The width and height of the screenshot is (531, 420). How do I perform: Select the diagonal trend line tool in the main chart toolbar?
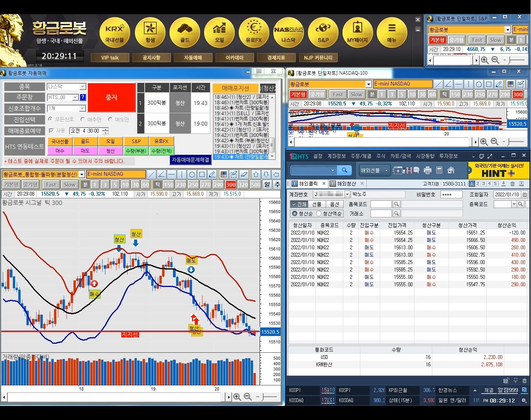151,174
